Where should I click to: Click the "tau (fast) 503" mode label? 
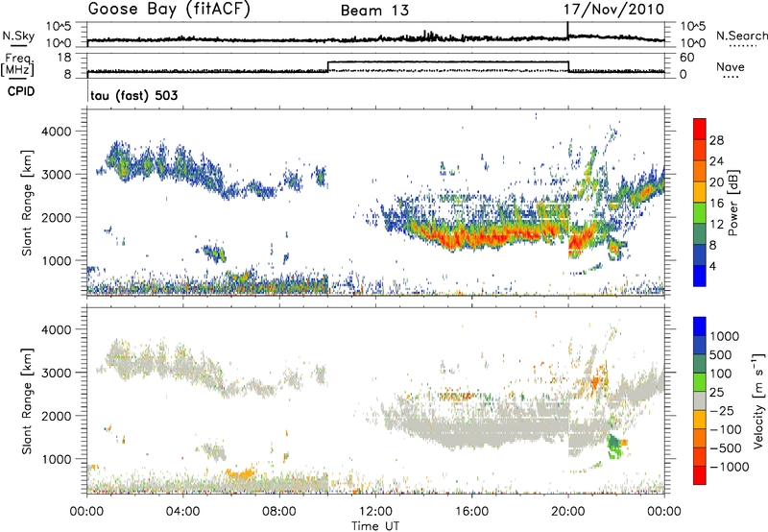[x=134, y=95]
